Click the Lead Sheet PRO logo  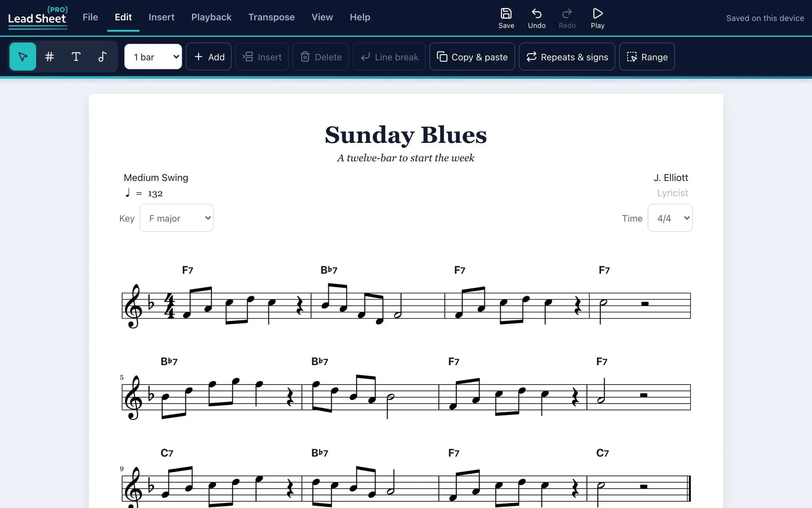[38, 17]
